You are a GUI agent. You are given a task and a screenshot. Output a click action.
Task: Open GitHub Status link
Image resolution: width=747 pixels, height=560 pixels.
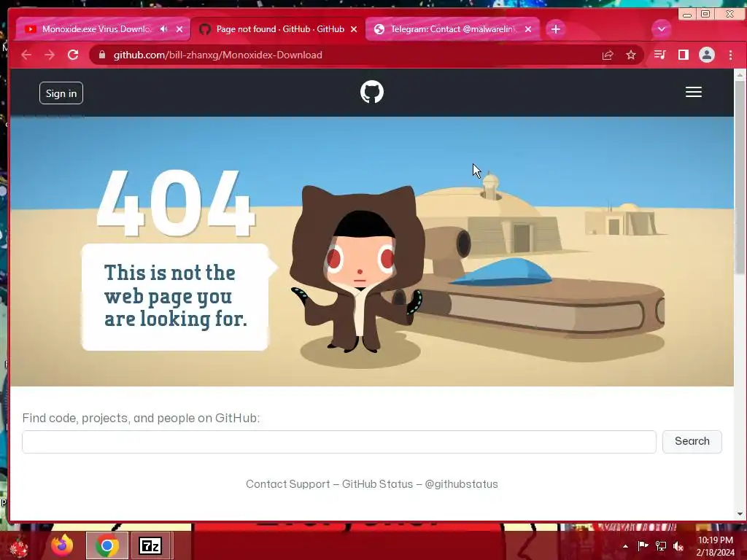click(x=377, y=484)
